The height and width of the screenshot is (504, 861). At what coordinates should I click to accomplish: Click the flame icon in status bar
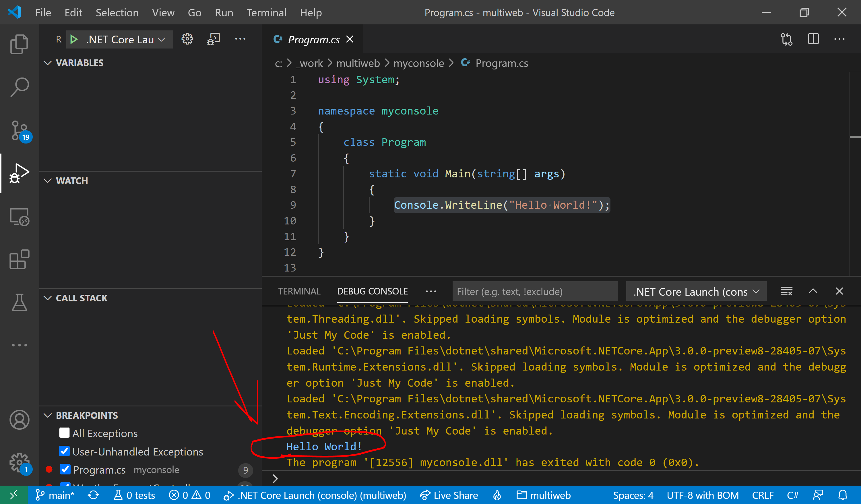tap(497, 495)
